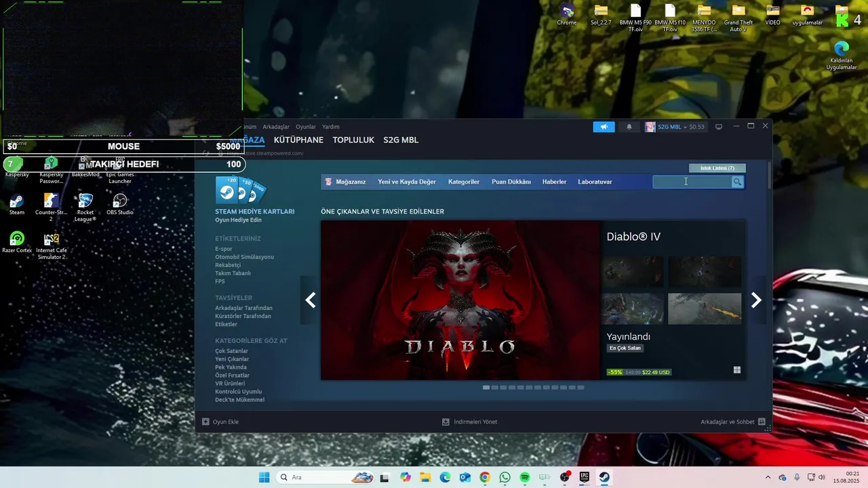Click the Steam store page scrollbar

point(769,176)
